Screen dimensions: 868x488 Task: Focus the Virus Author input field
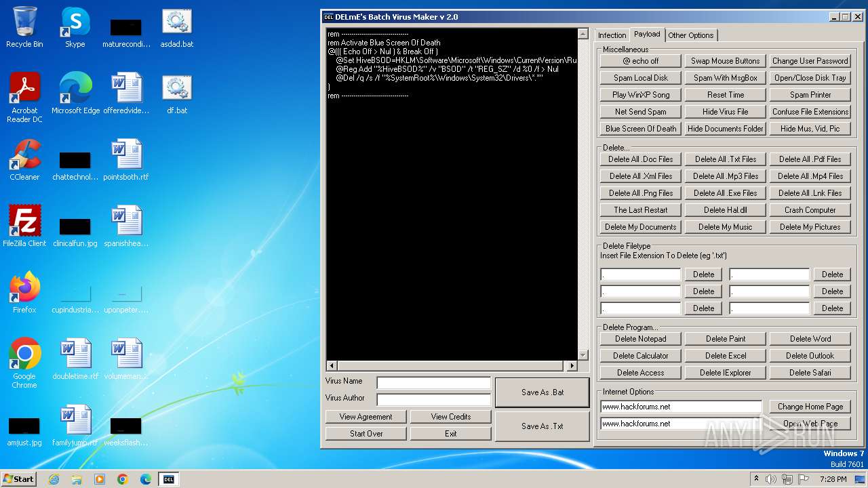434,400
